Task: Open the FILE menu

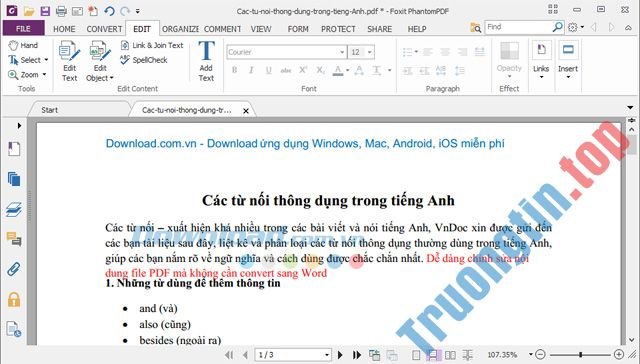Action: point(23,29)
